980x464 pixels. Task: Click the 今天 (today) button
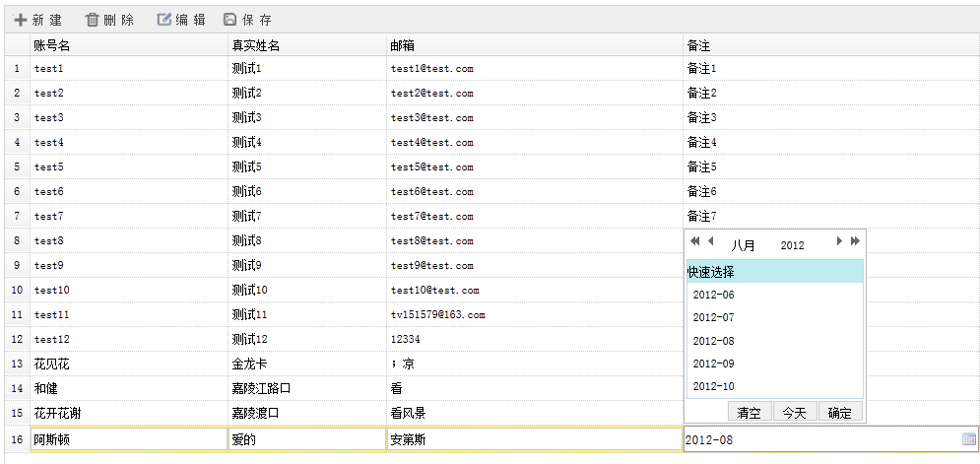(x=795, y=412)
